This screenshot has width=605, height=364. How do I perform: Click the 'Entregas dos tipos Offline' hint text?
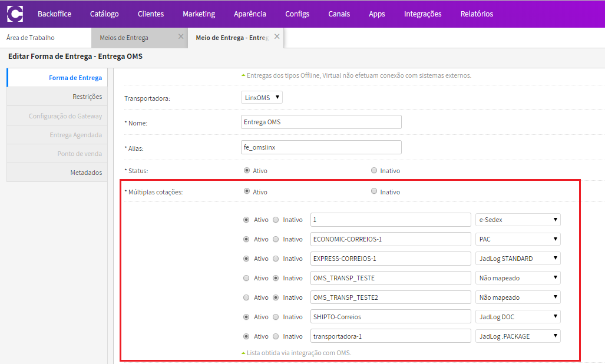[359, 75]
